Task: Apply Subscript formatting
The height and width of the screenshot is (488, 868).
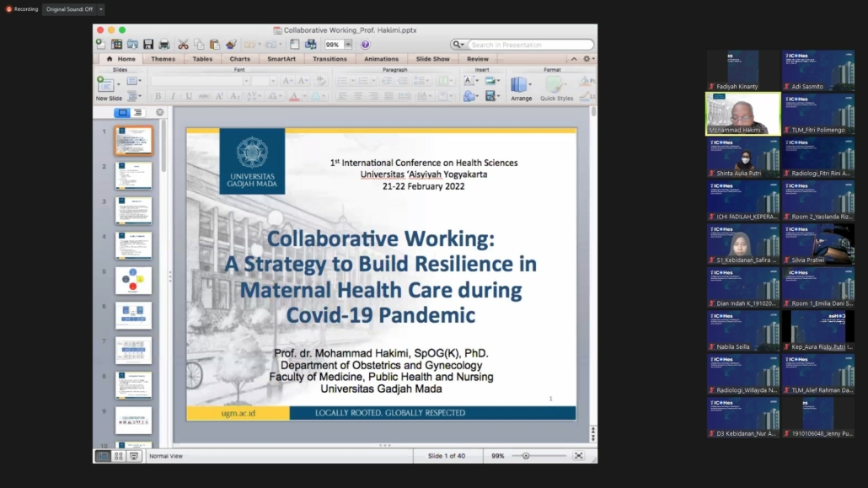Action: 235,96
